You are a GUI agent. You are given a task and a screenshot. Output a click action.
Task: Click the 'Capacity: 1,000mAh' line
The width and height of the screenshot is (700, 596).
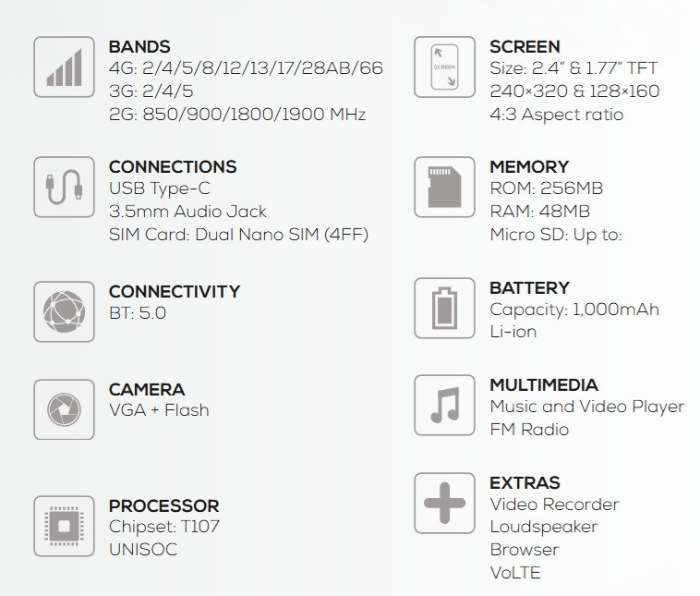point(574,310)
